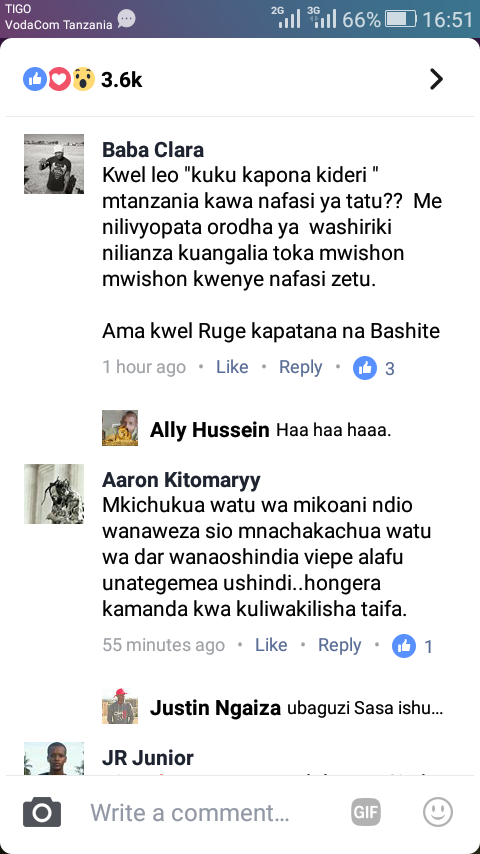
Task: Reply to Baba Clara's comment
Action: pos(301,368)
